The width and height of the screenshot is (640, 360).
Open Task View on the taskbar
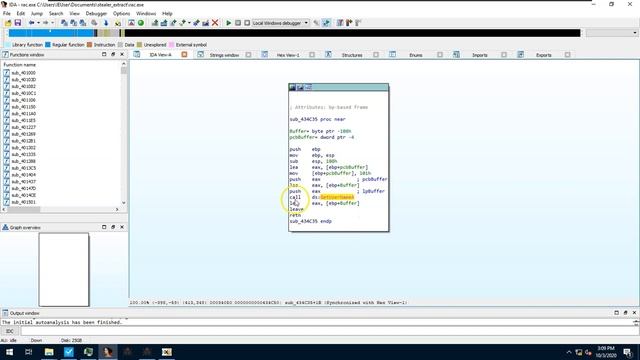point(29,352)
